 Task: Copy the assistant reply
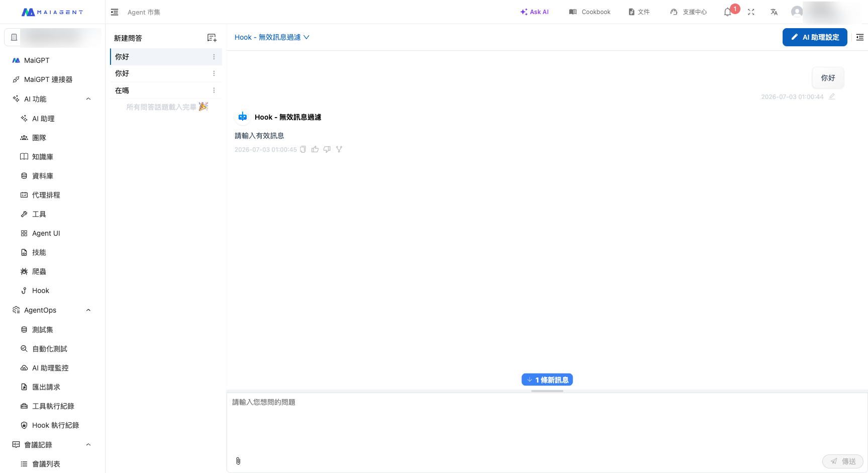[x=303, y=149]
